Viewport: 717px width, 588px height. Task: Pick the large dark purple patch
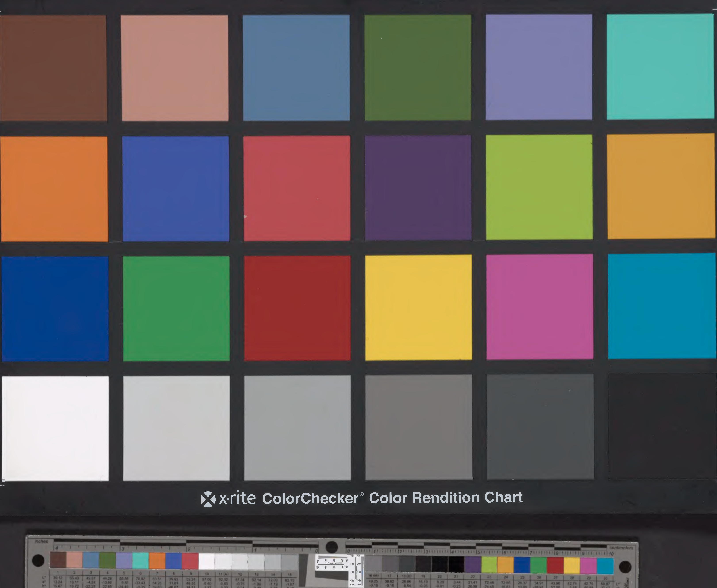pos(418,188)
